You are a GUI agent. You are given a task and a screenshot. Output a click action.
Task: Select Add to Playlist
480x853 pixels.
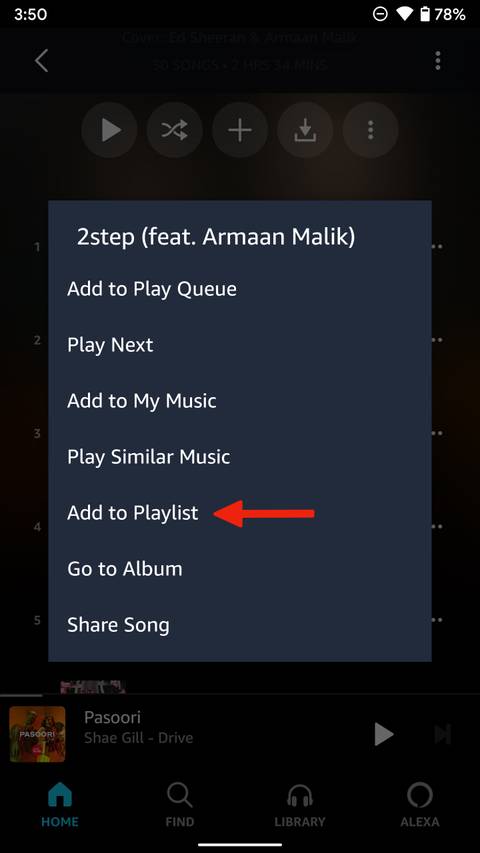pos(133,513)
